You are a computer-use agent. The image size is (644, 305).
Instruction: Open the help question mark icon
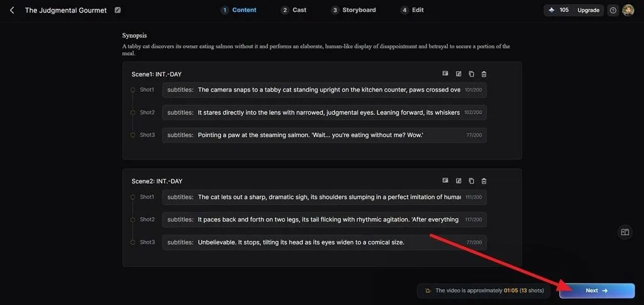tap(613, 11)
